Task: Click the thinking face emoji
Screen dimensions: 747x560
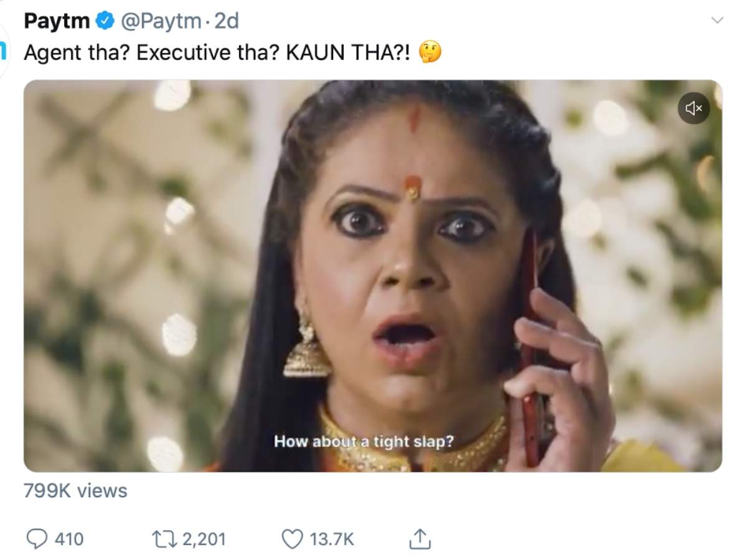Action: coord(430,52)
